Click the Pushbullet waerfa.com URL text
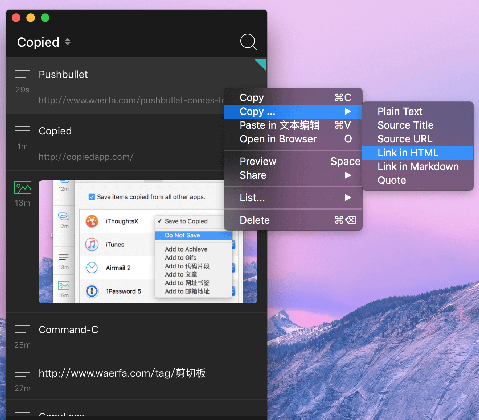479x420 pixels. (131, 100)
